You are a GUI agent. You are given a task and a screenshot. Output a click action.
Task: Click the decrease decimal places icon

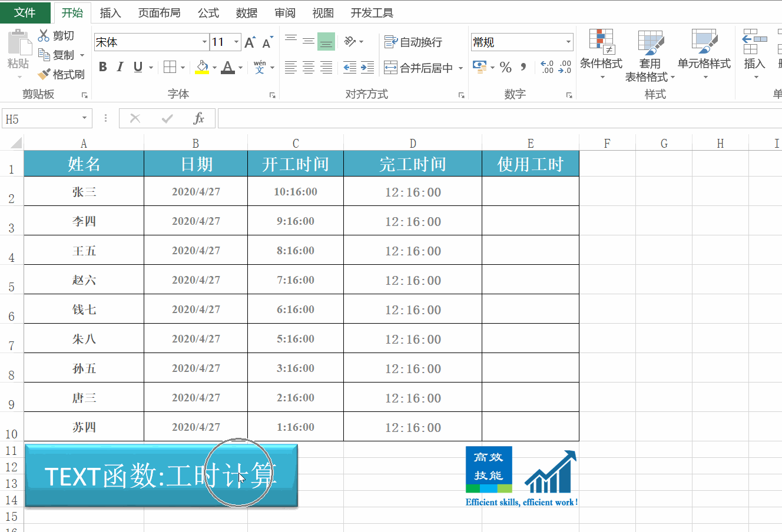coord(565,67)
